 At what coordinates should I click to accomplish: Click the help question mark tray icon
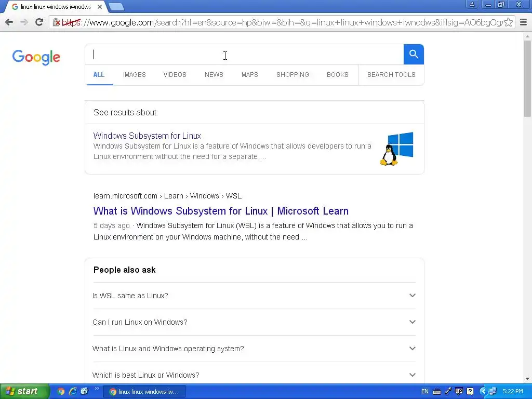470,392
